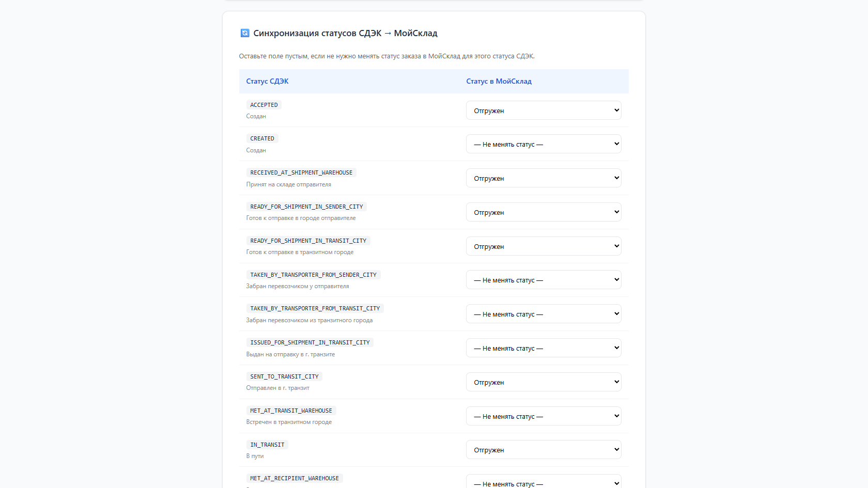Click the description "Выдан на отправку в г. транзите"
Screen dimensions: 868x488
[290, 354]
